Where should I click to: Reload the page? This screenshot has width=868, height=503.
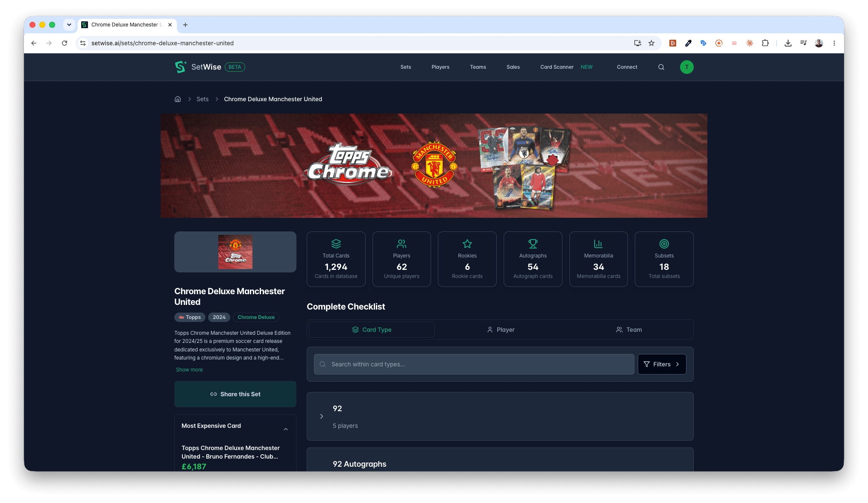[65, 43]
